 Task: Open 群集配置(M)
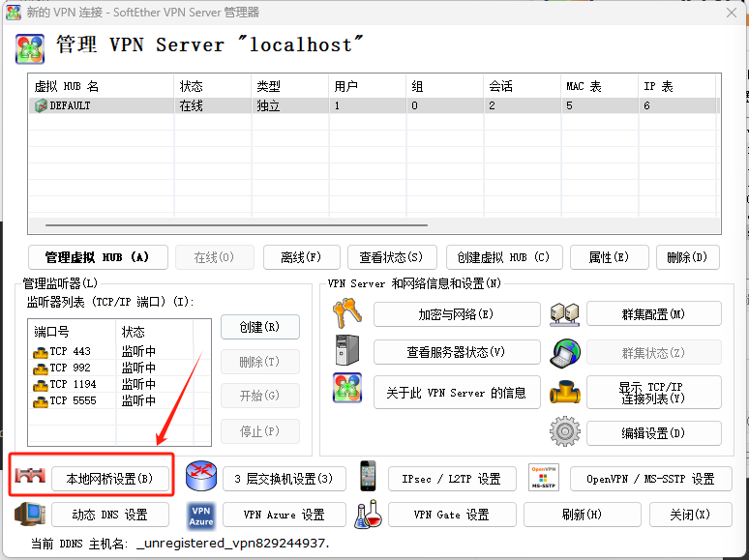point(653,313)
